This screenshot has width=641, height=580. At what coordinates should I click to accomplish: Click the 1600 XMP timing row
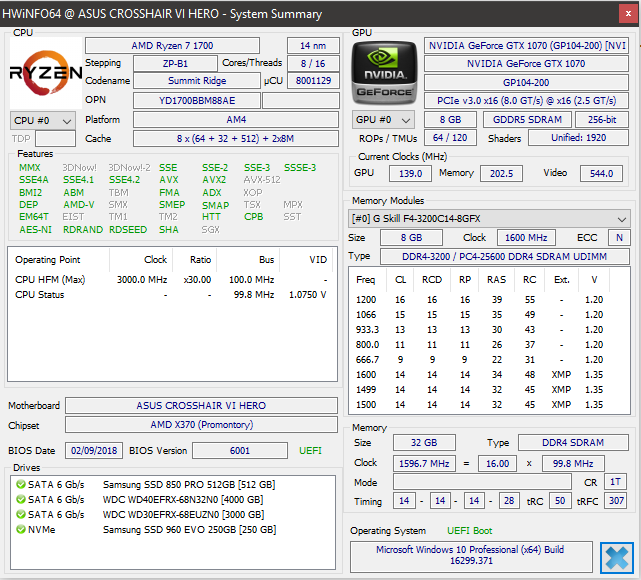click(x=489, y=375)
